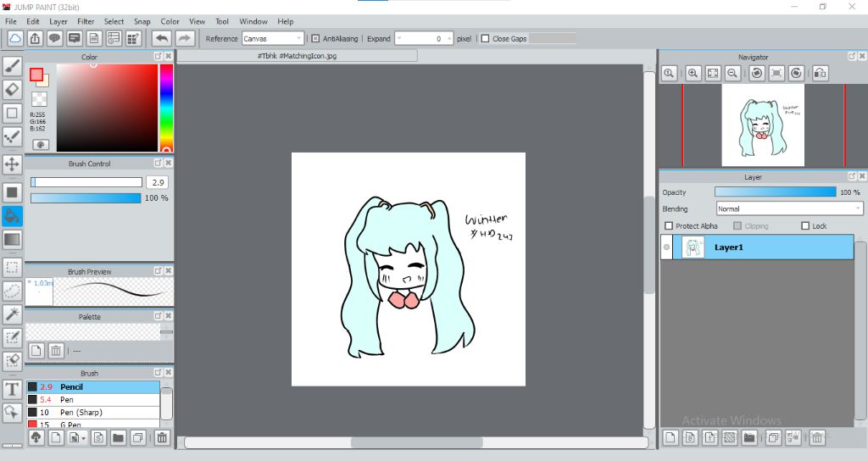This screenshot has width=868, height=461.
Task: Select the Layer1 layer row
Action: [x=757, y=247]
